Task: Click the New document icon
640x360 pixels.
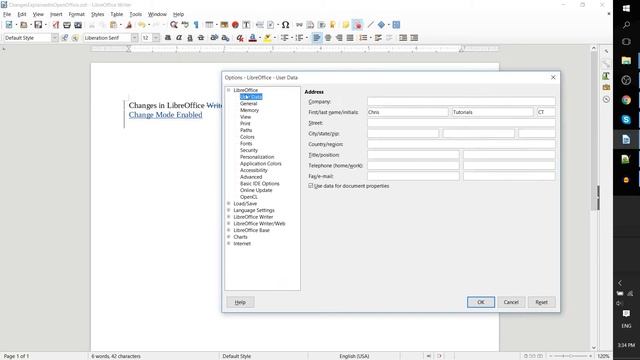Action: 9,25
